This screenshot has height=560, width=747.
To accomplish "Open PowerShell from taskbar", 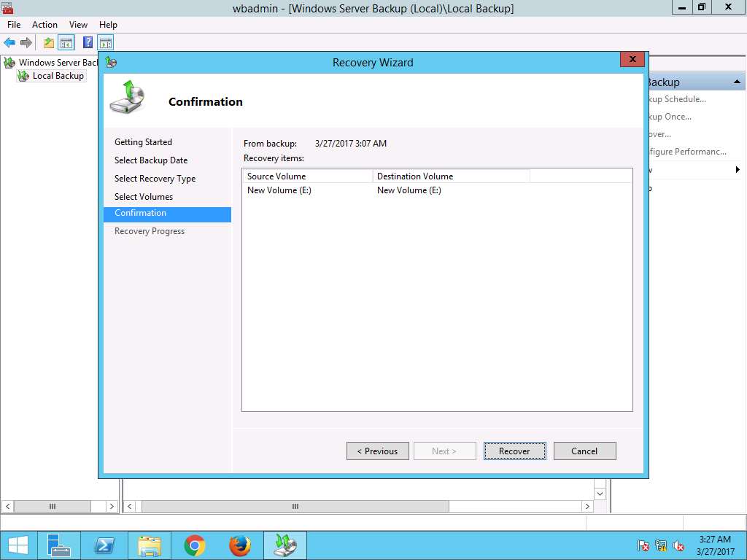I will click(104, 545).
